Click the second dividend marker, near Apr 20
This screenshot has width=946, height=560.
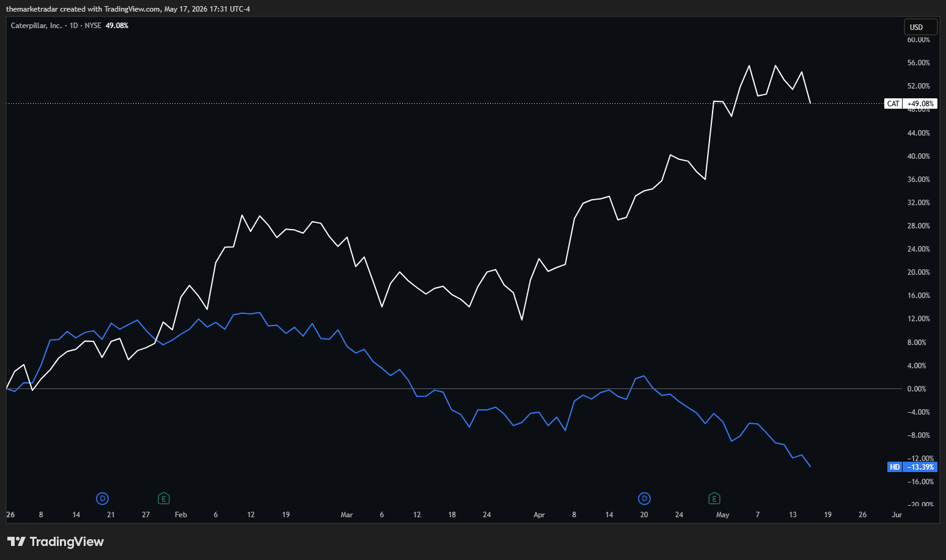tap(644, 499)
